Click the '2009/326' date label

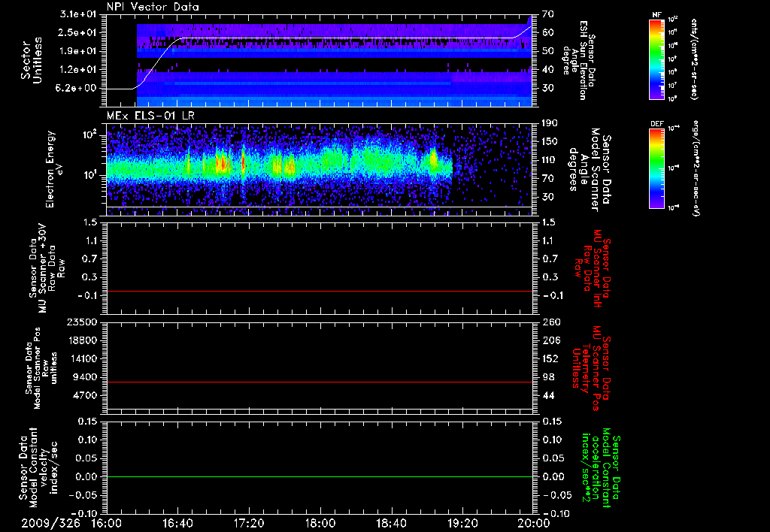50,523
